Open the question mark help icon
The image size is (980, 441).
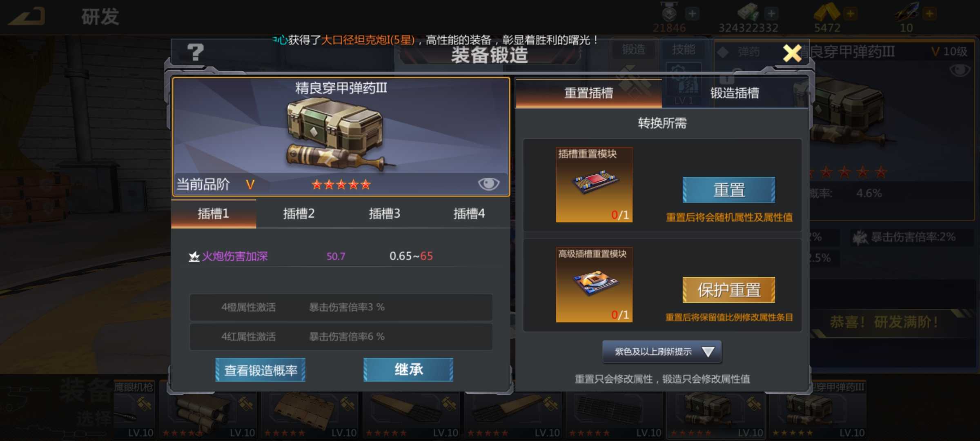click(x=195, y=53)
